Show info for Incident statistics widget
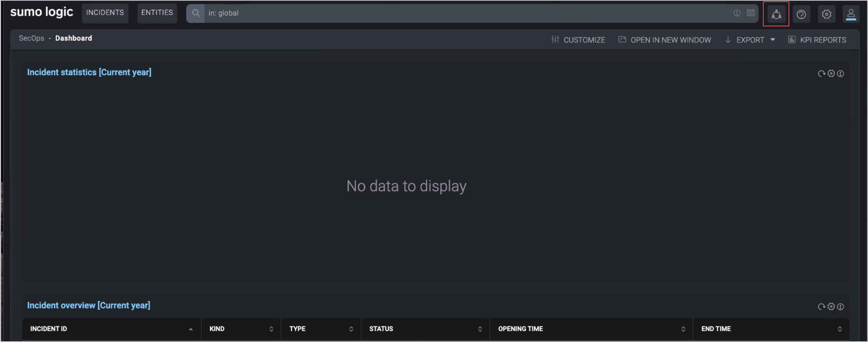 (841, 74)
